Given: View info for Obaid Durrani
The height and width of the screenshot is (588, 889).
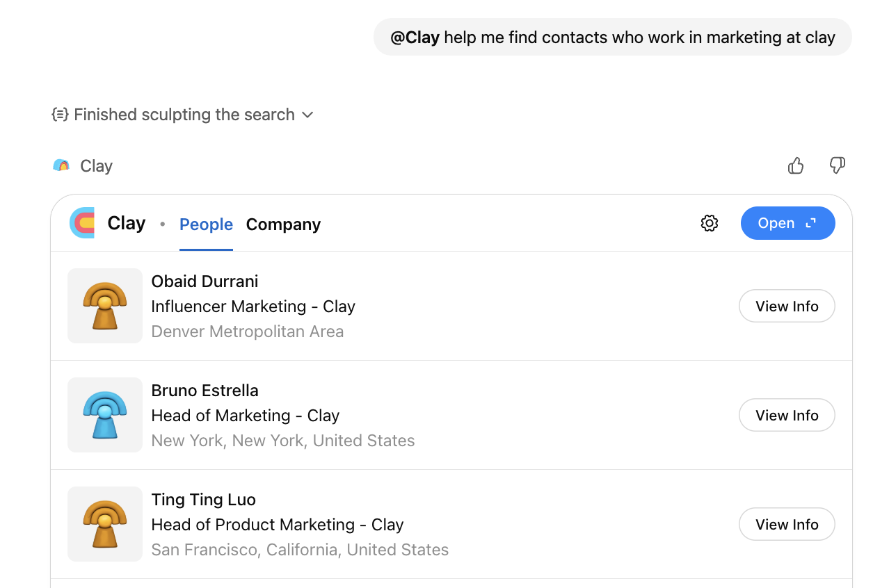Looking at the screenshot, I should 787,306.
